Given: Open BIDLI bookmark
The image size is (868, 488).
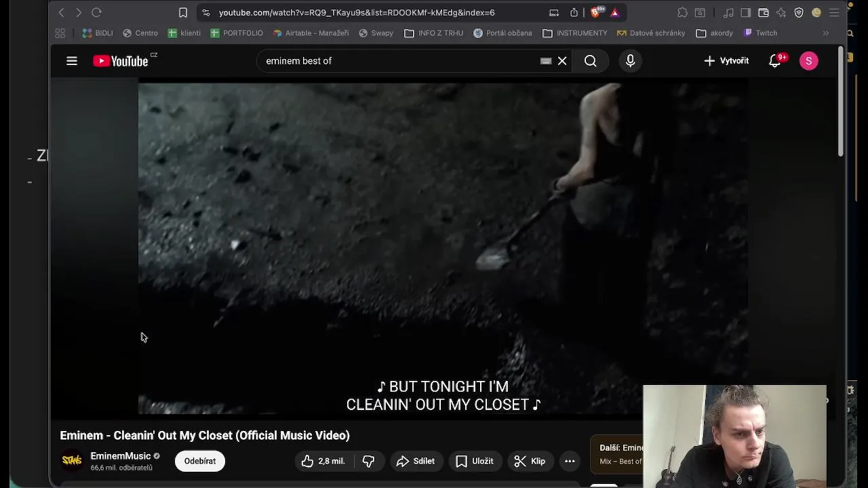Looking at the screenshot, I should pyautogui.click(x=98, y=33).
